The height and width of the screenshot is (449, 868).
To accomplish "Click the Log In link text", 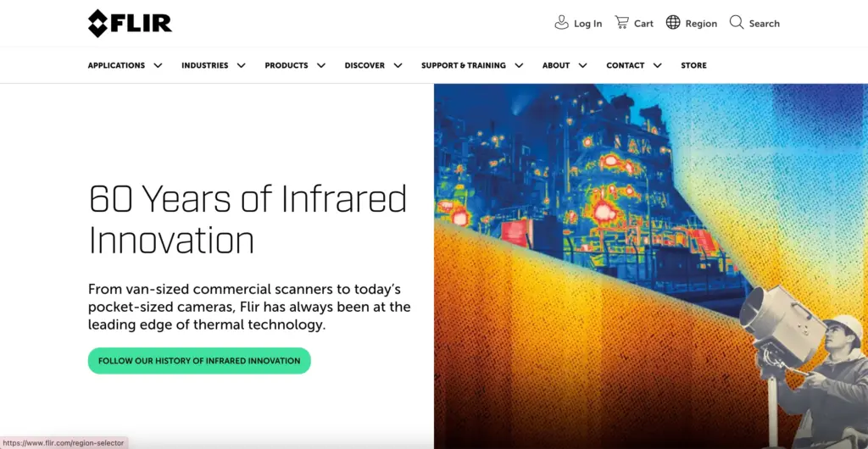I will [587, 24].
